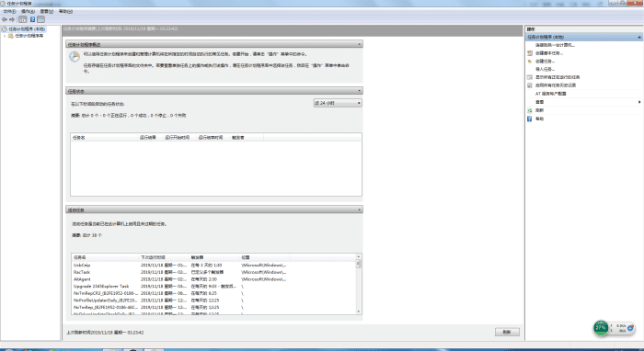Image resolution: width=644 pixels, height=351 pixels.
Task: Click the blue help icon in the toolbar
Action: click(32, 19)
